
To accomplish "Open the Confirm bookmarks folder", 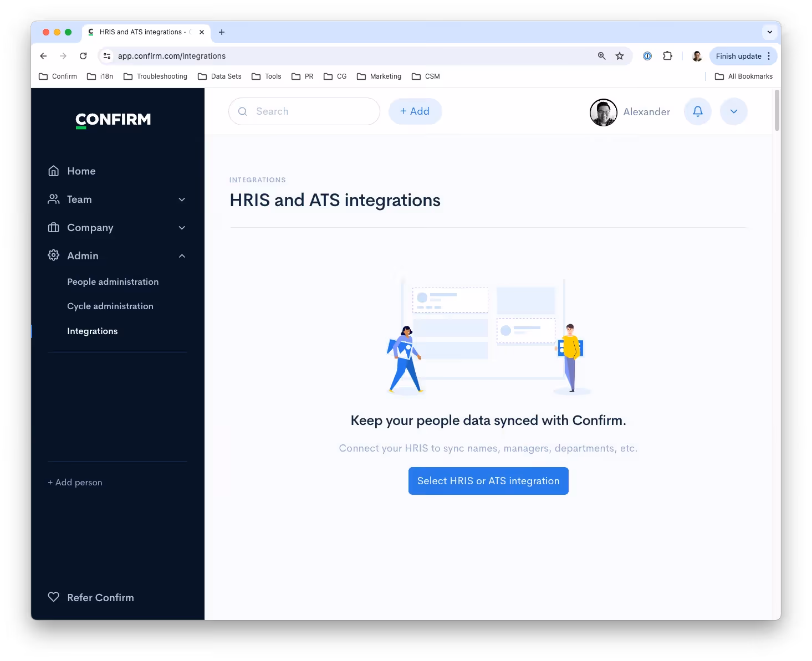I will [58, 76].
